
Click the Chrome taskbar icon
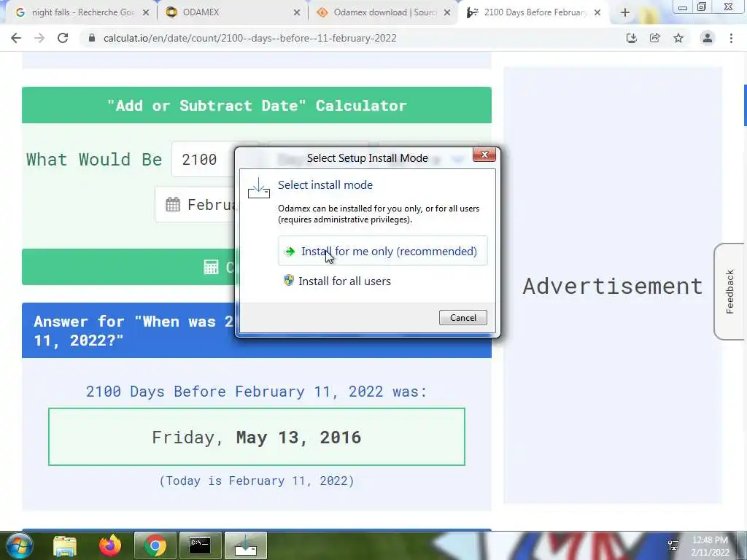coord(155,545)
